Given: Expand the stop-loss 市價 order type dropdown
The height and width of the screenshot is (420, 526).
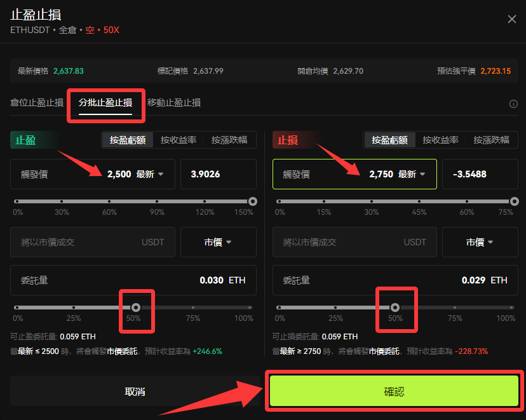Looking at the screenshot, I should [480, 242].
